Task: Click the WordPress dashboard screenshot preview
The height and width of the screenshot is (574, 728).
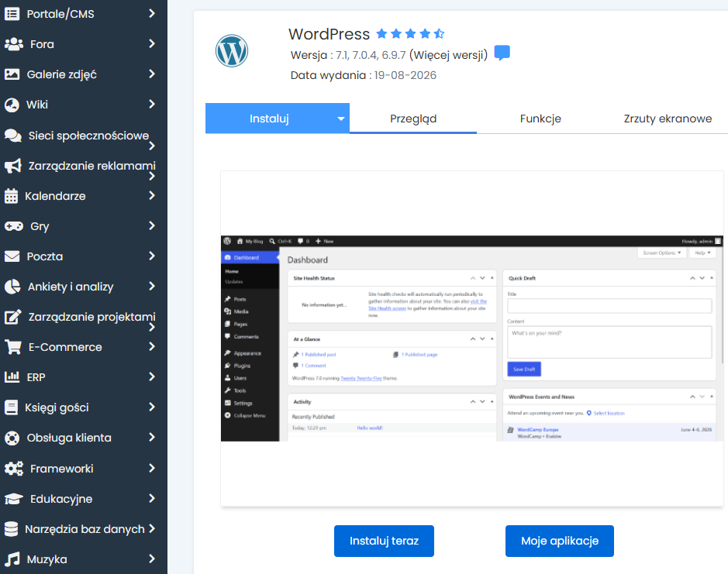Action: pyautogui.click(x=471, y=339)
